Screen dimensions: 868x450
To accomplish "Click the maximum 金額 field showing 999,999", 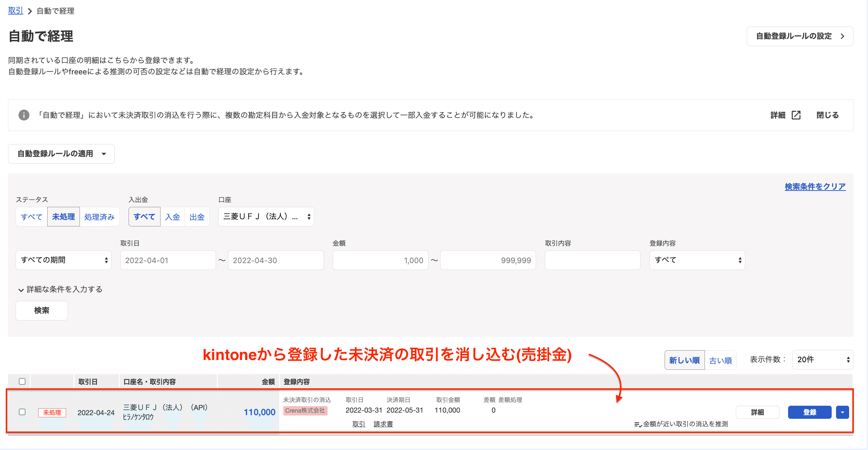I will click(x=488, y=260).
